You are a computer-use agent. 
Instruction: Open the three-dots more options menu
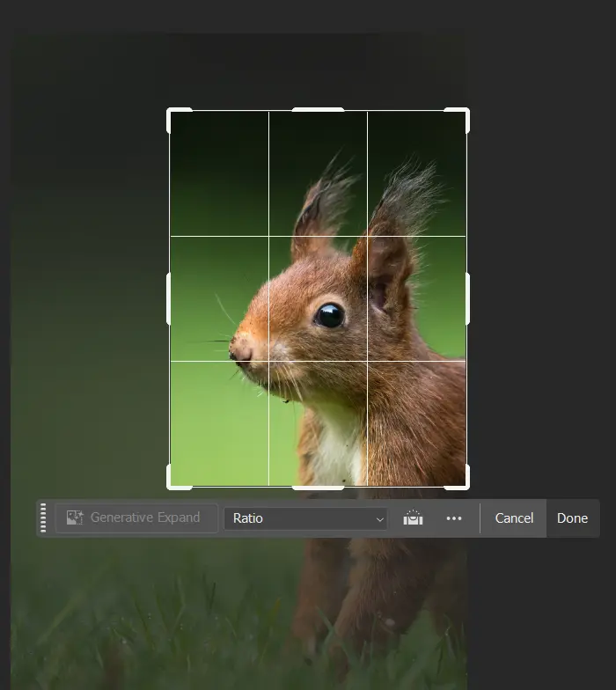click(x=454, y=518)
